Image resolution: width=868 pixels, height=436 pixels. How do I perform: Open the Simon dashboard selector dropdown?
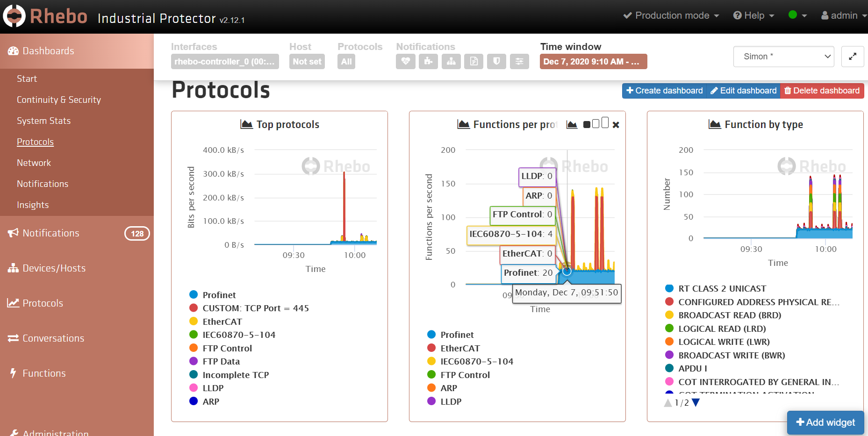point(783,57)
